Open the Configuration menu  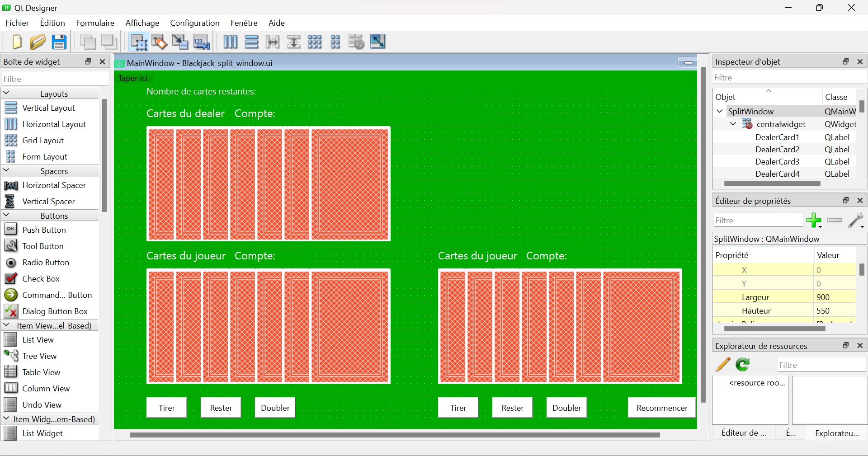coord(195,23)
